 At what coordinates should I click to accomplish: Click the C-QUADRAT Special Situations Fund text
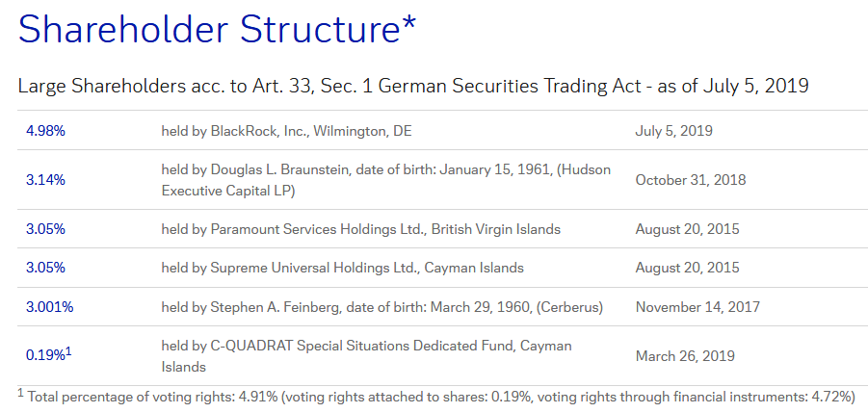(366, 356)
